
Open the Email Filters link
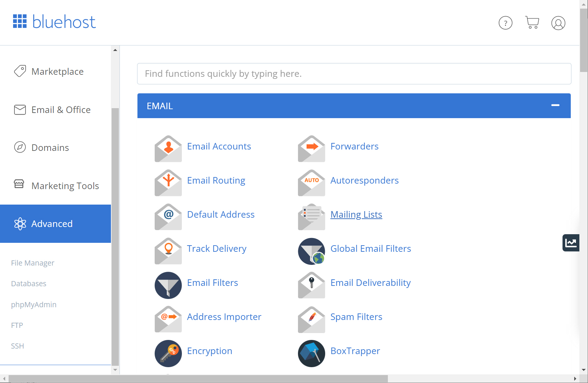tap(213, 282)
